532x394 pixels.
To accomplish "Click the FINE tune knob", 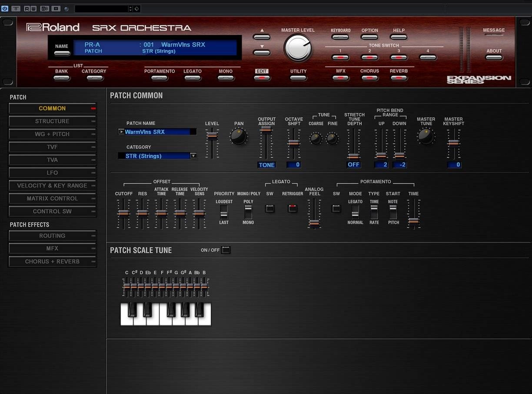I will pyautogui.click(x=332, y=138).
